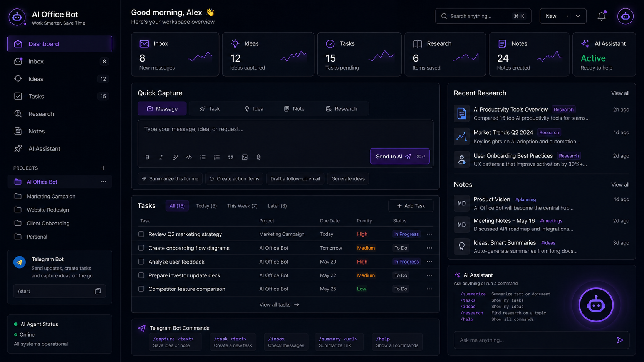The image size is (644, 362).
Task: Click the Add Task button
Action: (411, 206)
